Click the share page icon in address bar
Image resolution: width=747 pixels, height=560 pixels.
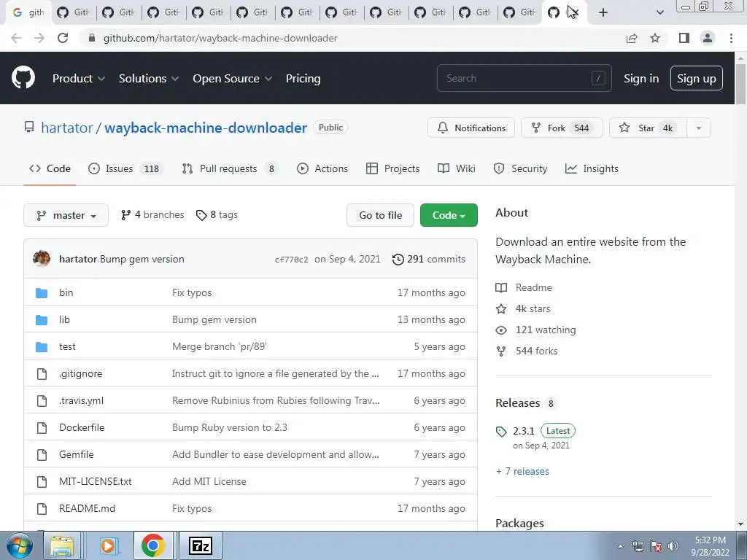(632, 38)
